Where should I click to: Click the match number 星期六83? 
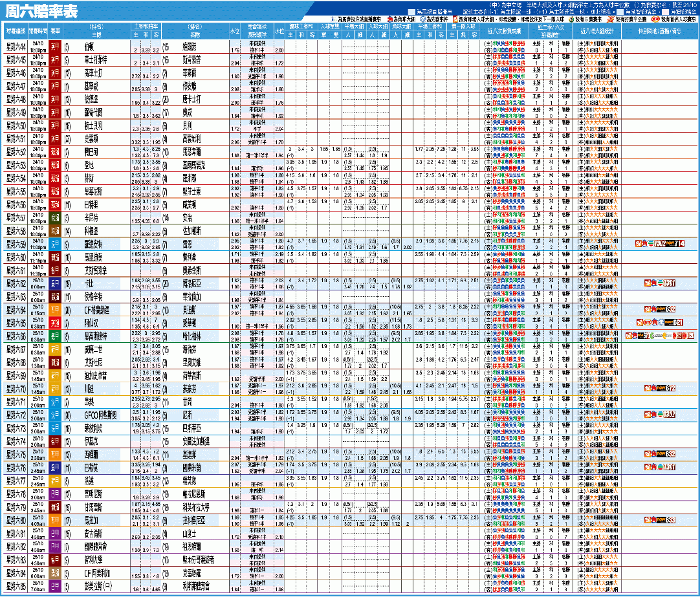point(16,560)
